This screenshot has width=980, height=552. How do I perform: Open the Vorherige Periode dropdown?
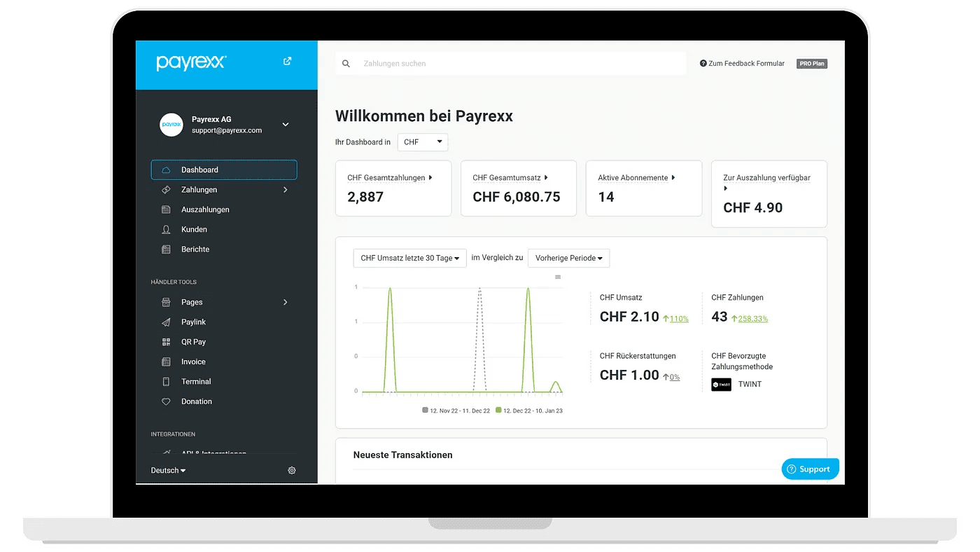(x=568, y=258)
